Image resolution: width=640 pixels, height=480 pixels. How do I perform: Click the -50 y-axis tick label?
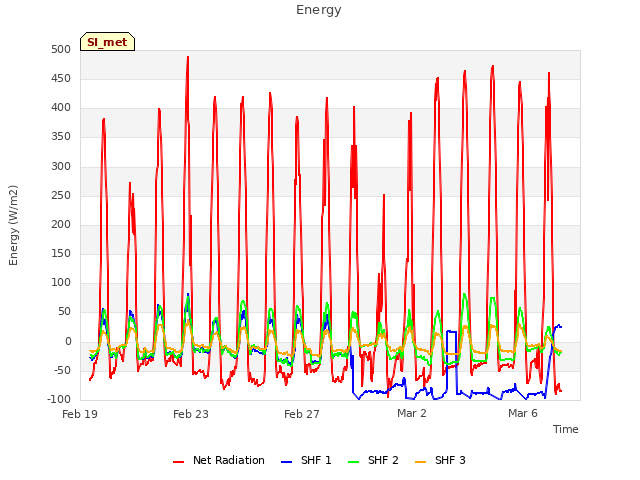(x=62, y=371)
